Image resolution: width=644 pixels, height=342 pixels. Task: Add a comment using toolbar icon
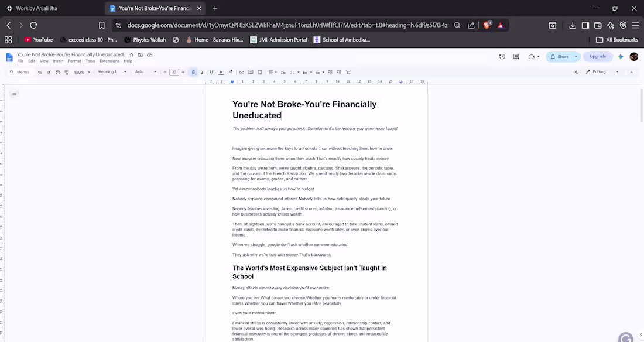(x=251, y=73)
